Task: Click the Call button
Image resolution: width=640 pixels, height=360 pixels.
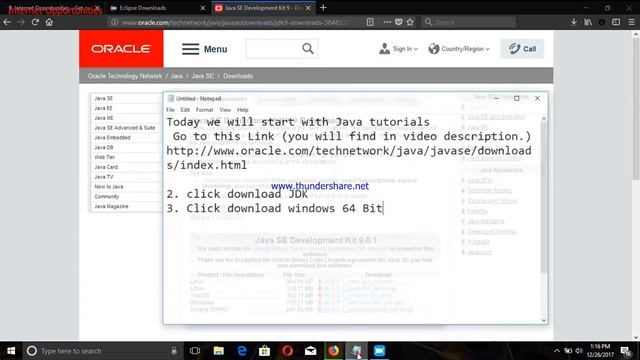Action: (522, 49)
